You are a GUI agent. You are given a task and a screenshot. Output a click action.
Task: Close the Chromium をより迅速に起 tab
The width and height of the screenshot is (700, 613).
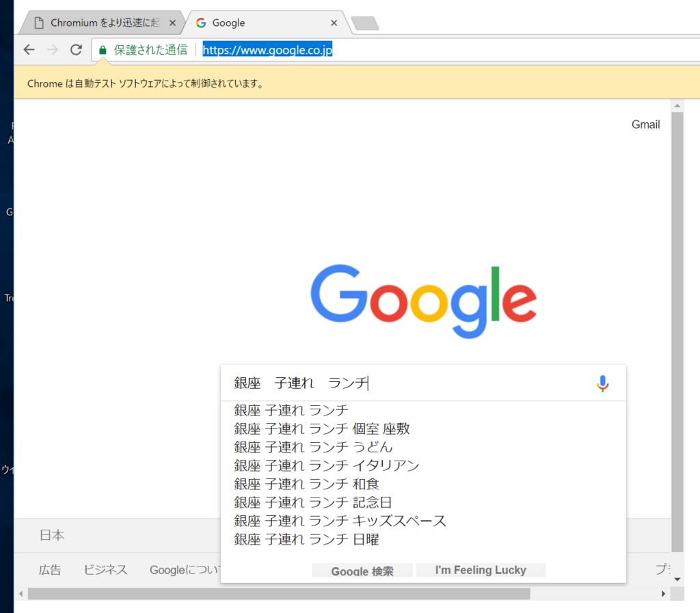coord(172,23)
